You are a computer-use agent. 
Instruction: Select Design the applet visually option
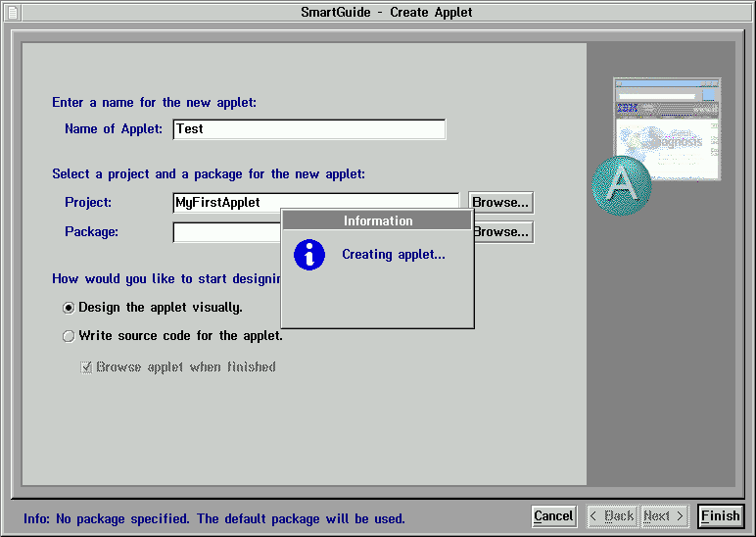coord(69,307)
